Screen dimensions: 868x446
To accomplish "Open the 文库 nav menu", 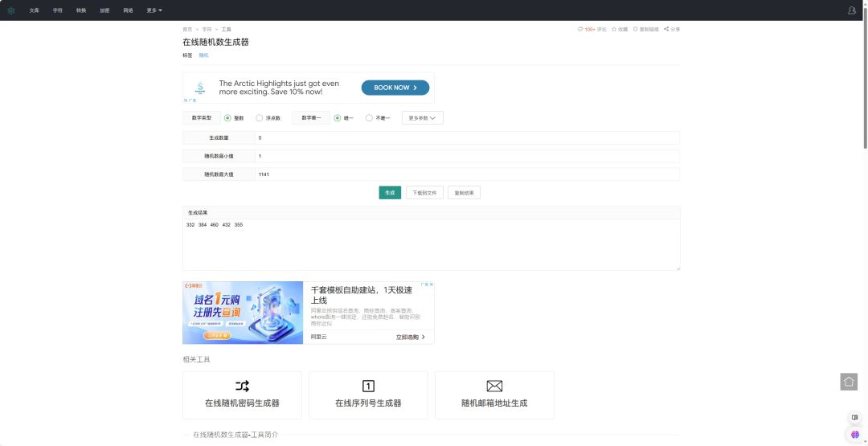I will (x=35, y=10).
